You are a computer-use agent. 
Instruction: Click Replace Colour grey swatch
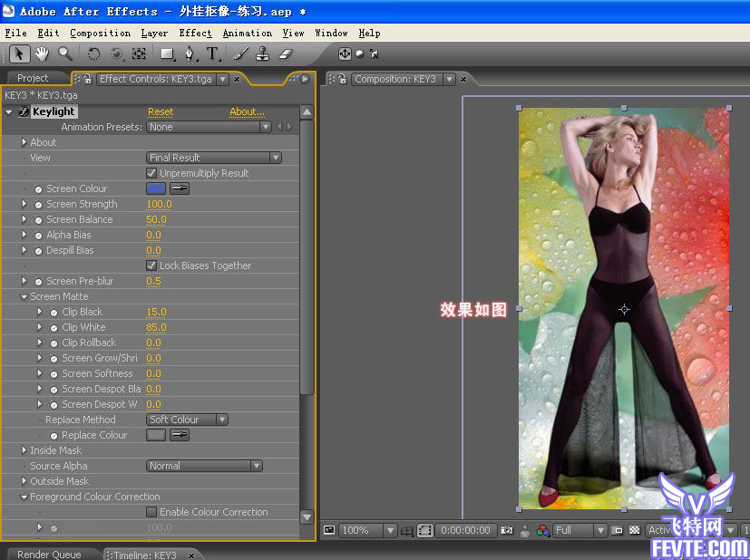click(x=155, y=435)
